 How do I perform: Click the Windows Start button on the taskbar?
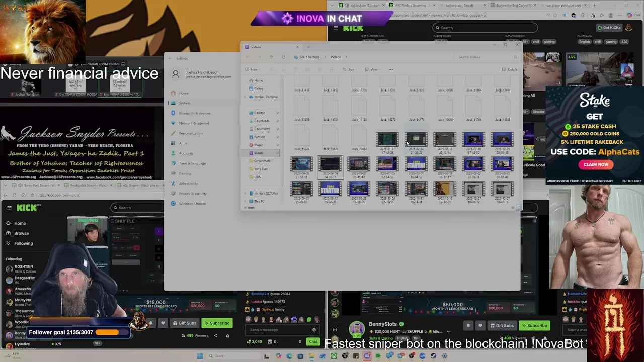pyautogui.click(x=200, y=356)
